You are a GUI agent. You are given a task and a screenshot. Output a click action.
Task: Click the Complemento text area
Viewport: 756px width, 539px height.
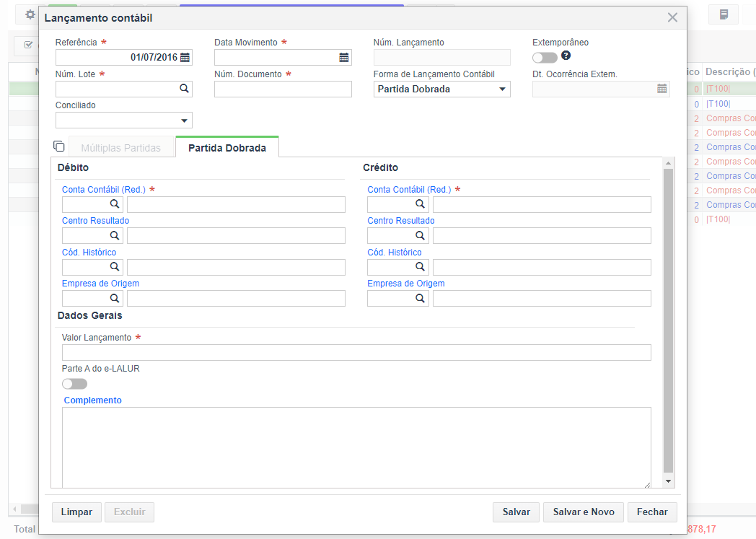pos(356,447)
